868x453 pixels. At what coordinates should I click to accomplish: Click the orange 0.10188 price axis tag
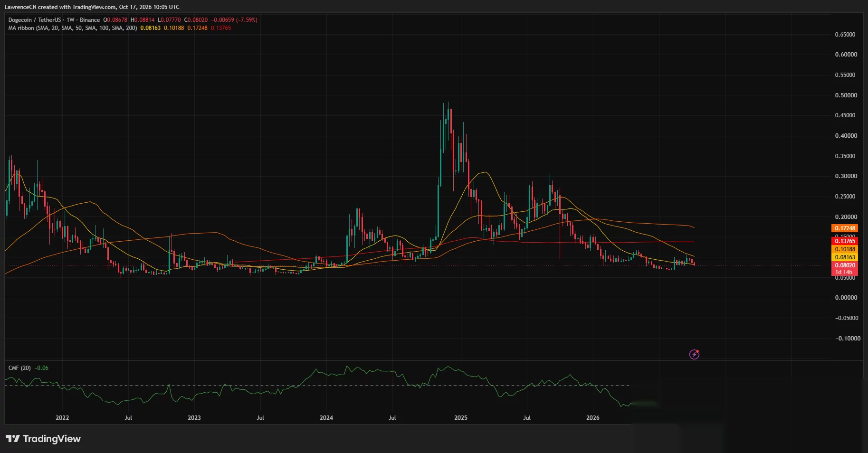pos(845,249)
